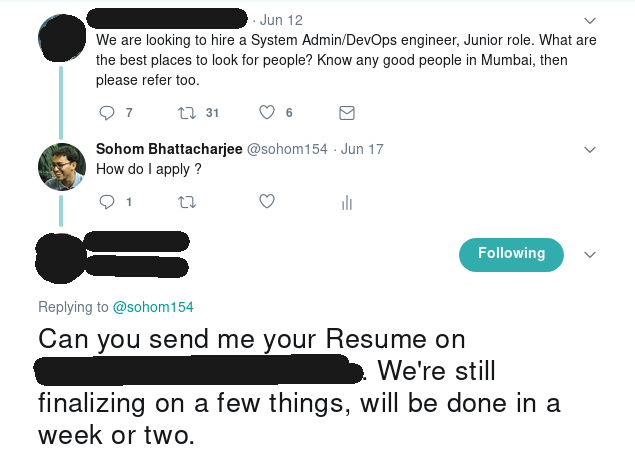Open Sohom Bhattacharjee's profile name
Screen dimensions: 635x461
click(169, 149)
